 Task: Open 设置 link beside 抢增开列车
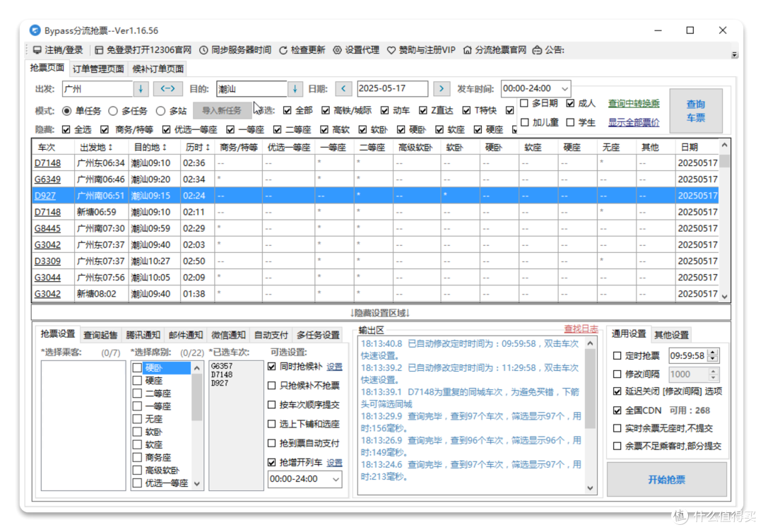[334, 462]
